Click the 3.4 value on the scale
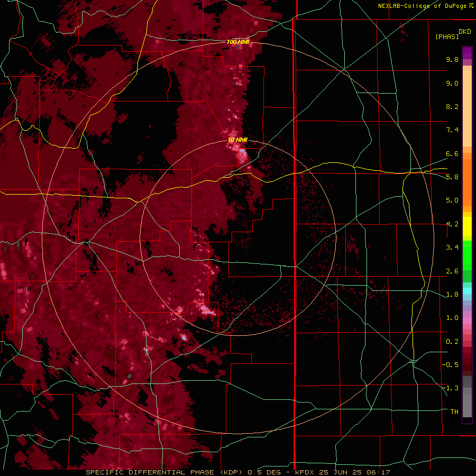476x476 pixels. [x=452, y=248]
